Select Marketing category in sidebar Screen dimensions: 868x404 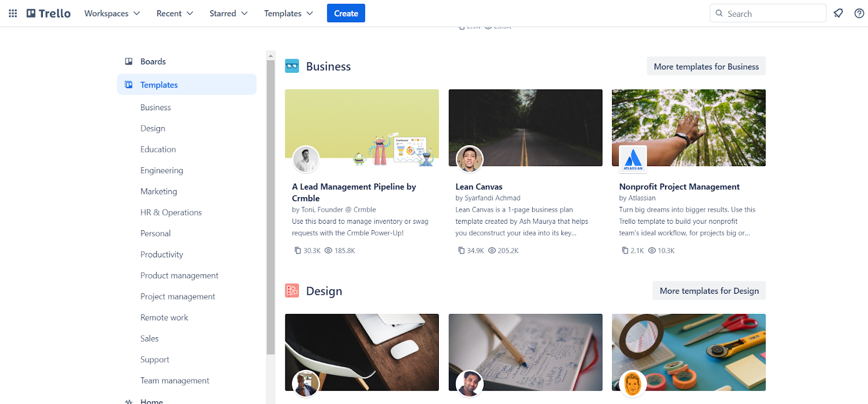[158, 191]
